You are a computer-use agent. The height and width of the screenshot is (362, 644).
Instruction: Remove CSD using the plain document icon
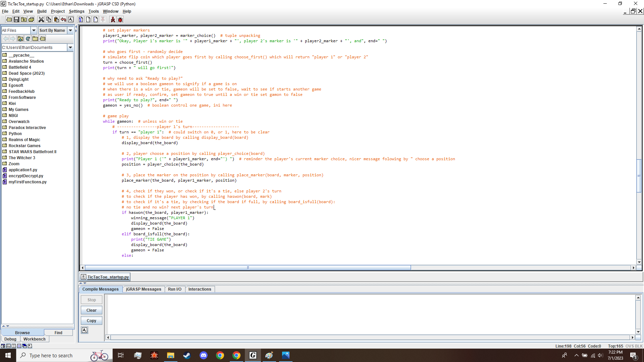88,19
